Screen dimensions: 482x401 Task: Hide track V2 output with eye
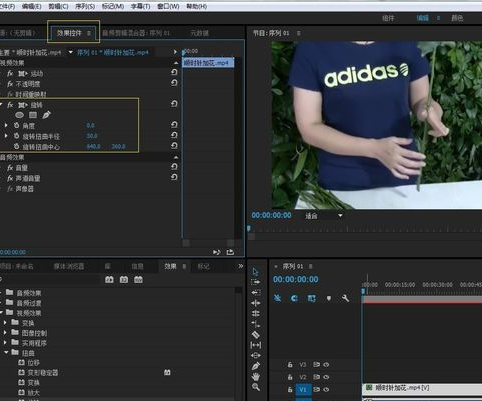(326, 377)
